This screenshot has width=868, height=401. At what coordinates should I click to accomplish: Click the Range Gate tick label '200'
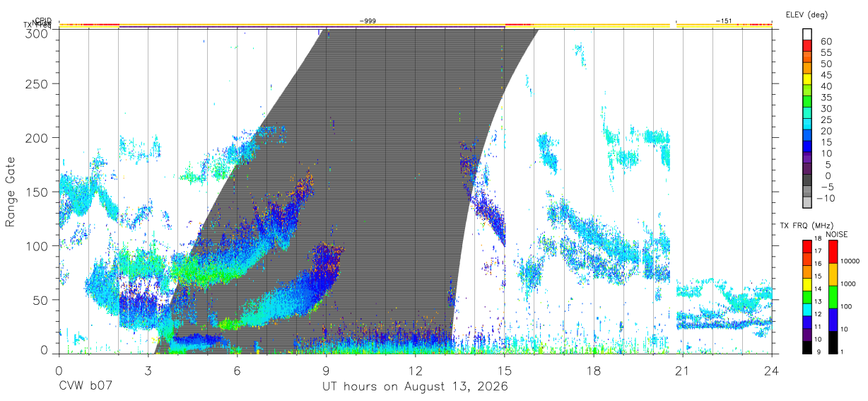point(37,138)
